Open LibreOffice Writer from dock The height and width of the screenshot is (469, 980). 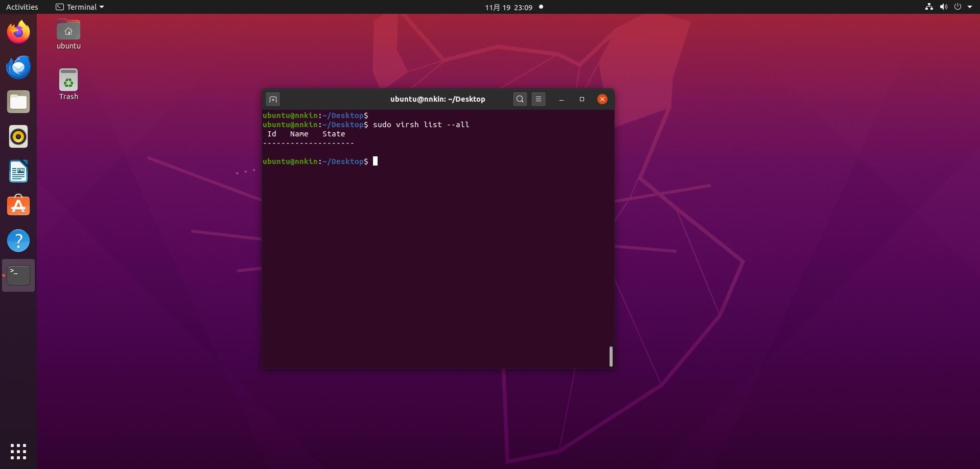pos(18,172)
